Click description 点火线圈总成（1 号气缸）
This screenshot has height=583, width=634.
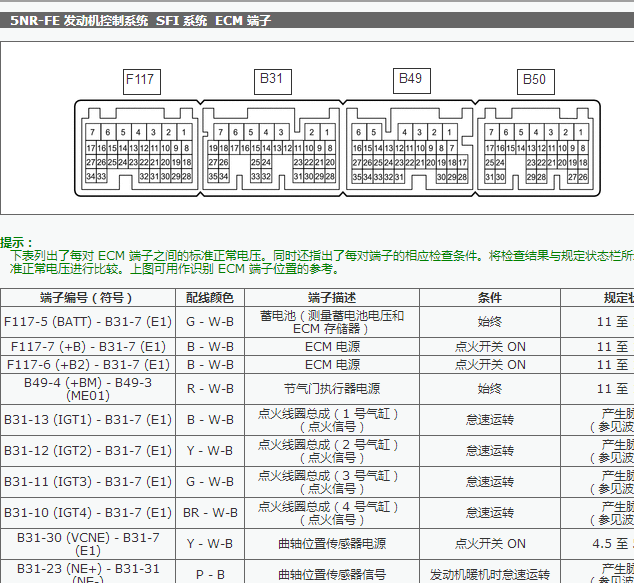point(332,420)
